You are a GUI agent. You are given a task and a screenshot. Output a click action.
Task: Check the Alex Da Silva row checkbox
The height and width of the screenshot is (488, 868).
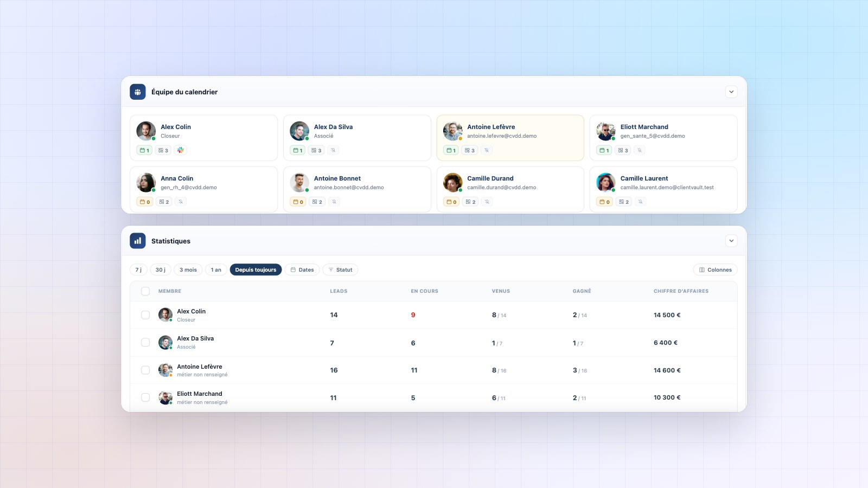tap(145, 343)
